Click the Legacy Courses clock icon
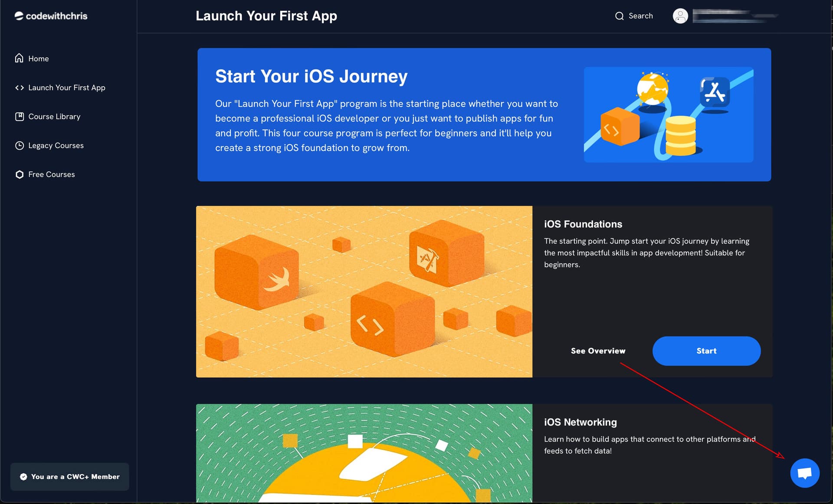Screen dimensions: 833x504 pyautogui.click(x=19, y=145)
